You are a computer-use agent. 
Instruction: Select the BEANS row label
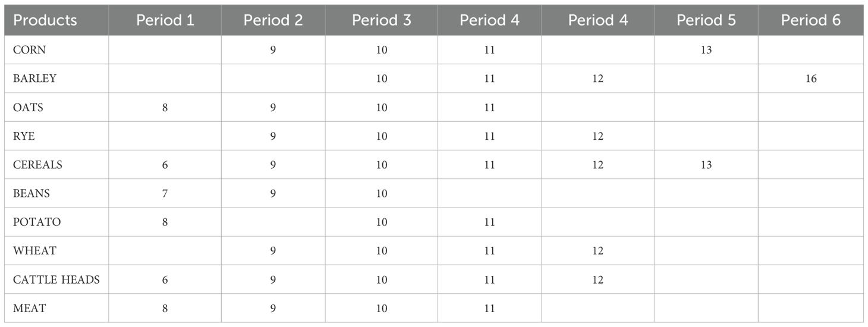[32, 193]
